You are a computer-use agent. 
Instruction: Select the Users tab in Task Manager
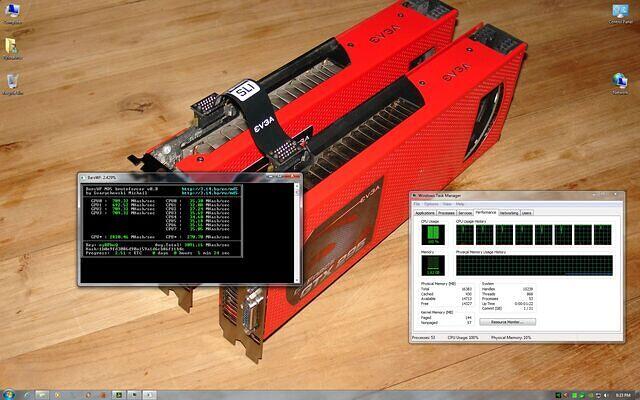[527, 213]
